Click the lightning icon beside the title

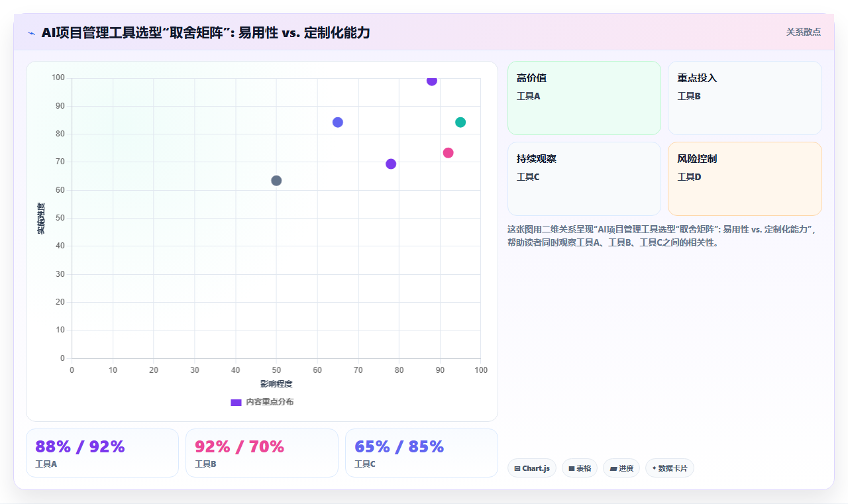31,32
